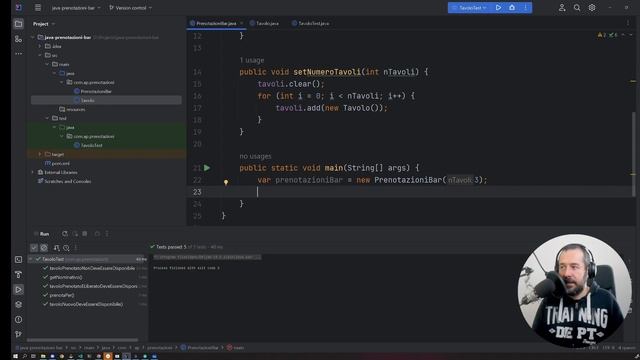Select pom.xml in project tree
Viewport: 640px width, 360px height.
point(60,163)
